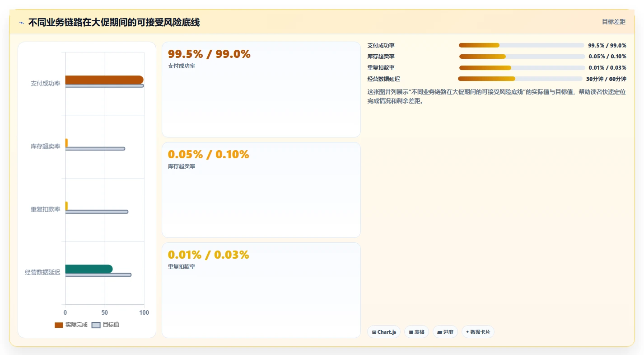Click the 库存超卖率 axis label in chart

(45, 147)
